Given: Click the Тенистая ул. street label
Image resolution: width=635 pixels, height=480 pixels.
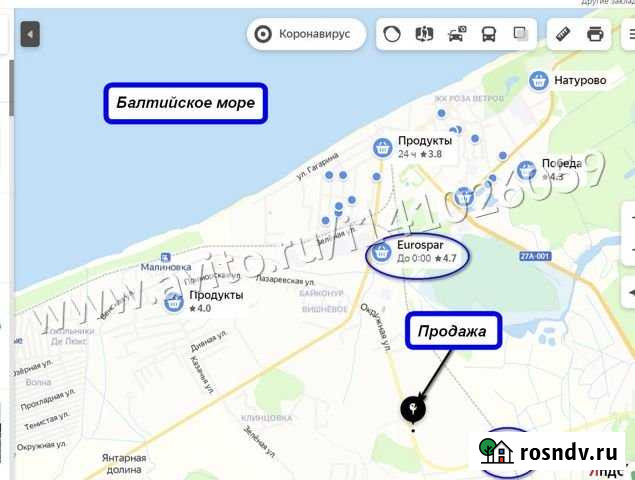Looking at the screenshot, I should pos(47,420).
